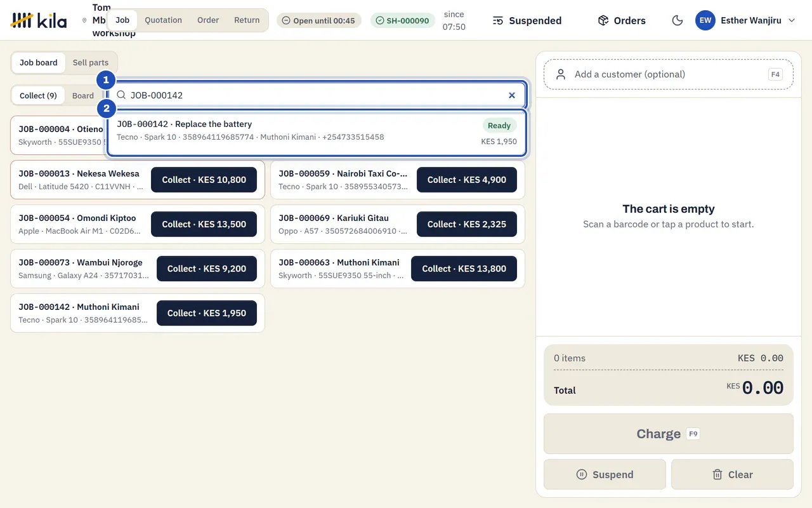Open Orders page
Image resolution: width=812 pixels, height=508 pixels.
[x=622, y=20]
